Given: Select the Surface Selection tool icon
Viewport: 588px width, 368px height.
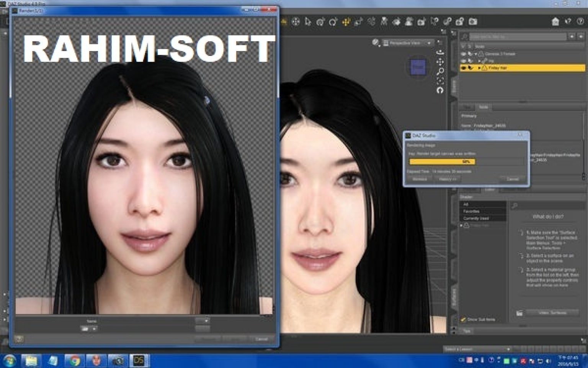Looking at the screenshot, I should tap(397, 22).
